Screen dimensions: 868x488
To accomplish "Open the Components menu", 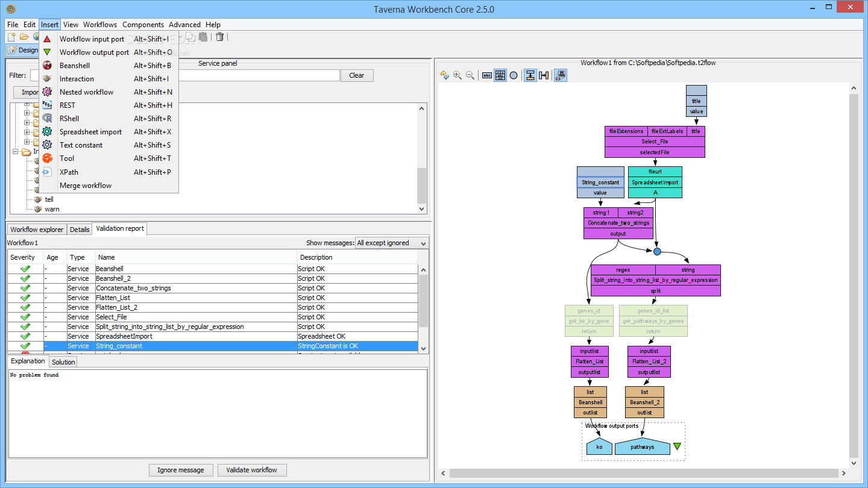I will (x=143, y=25).
